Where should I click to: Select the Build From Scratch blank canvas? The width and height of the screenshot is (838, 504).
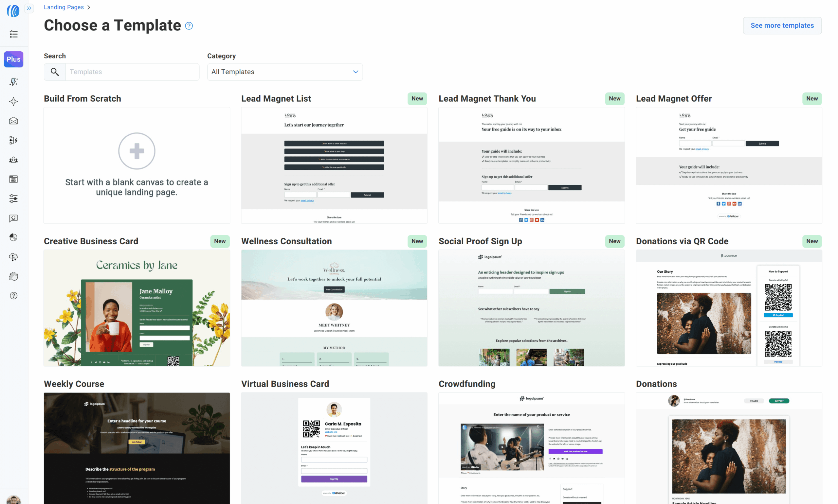(137, 165)
